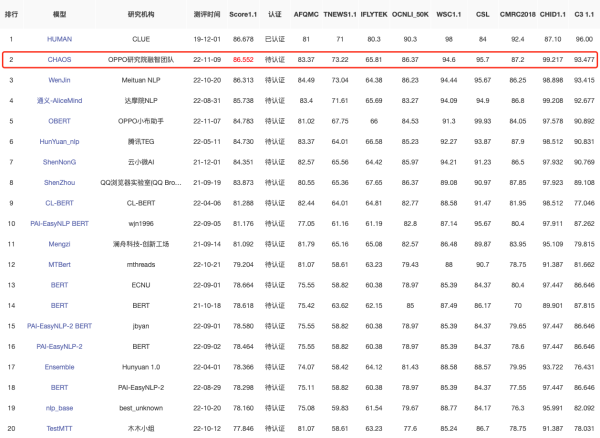Select the institution cell 澜舟科技-创新工场
This screenshot has width=600, height=438.
click(141, 244)
